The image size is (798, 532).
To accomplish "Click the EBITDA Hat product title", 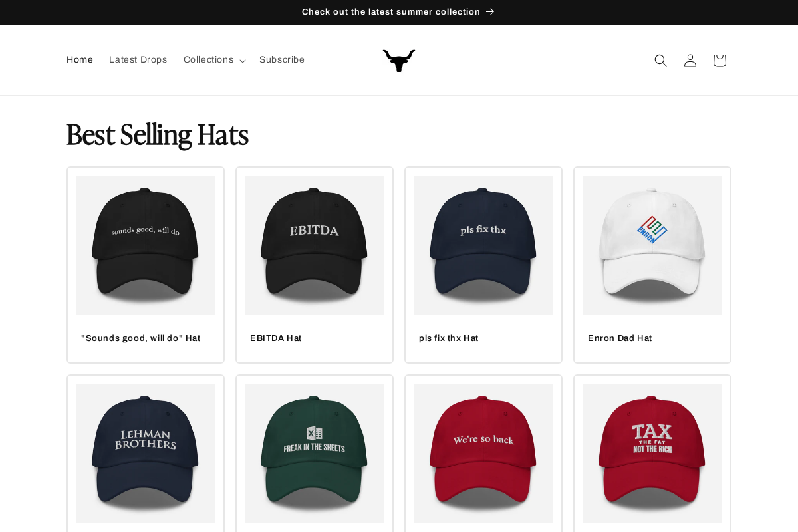I will click(276, 338).
